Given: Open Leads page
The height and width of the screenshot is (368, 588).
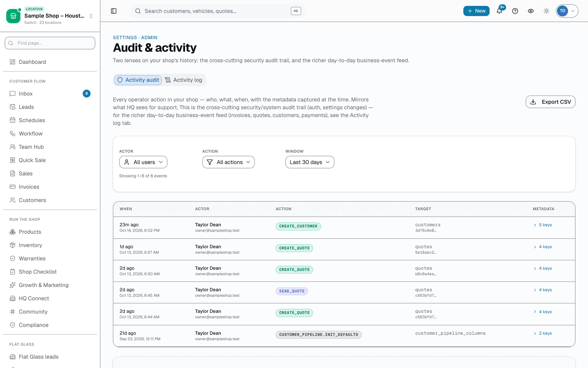Looking at the screenshot, I should (x=50, y=107).
